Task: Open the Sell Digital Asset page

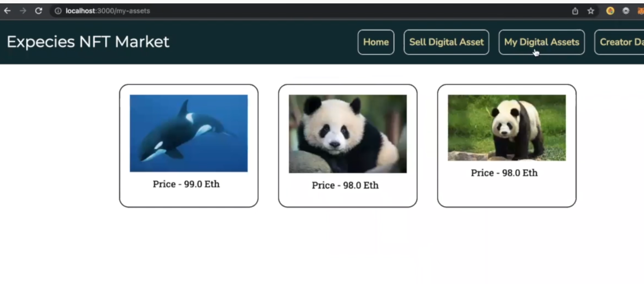Action: click(446, 42)
